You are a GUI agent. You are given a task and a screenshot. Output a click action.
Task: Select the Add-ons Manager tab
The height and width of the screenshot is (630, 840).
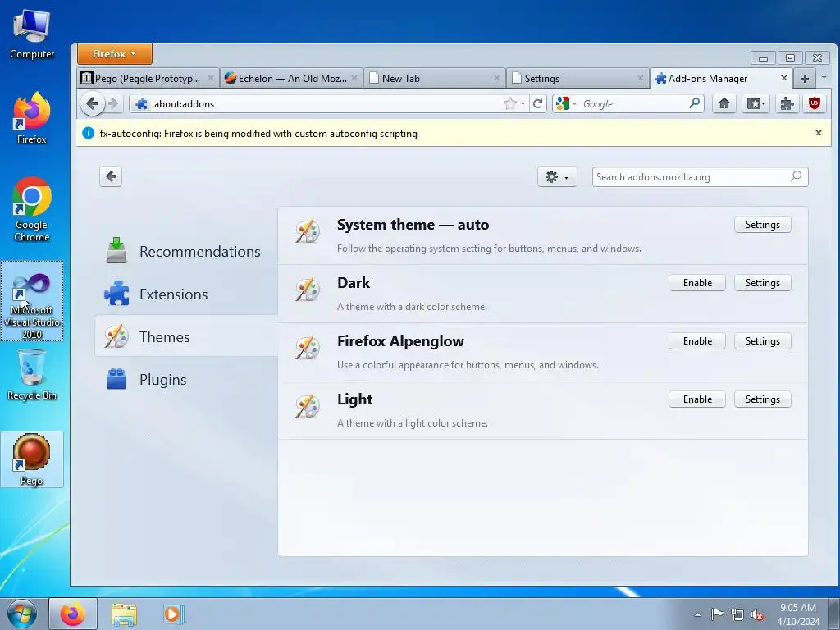coord(721,78)
